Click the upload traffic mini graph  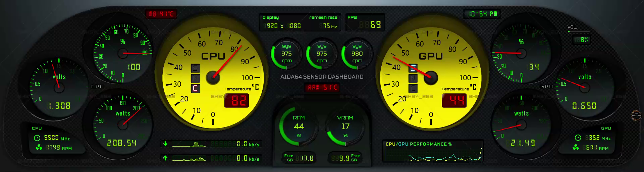(x=190, y=158)
